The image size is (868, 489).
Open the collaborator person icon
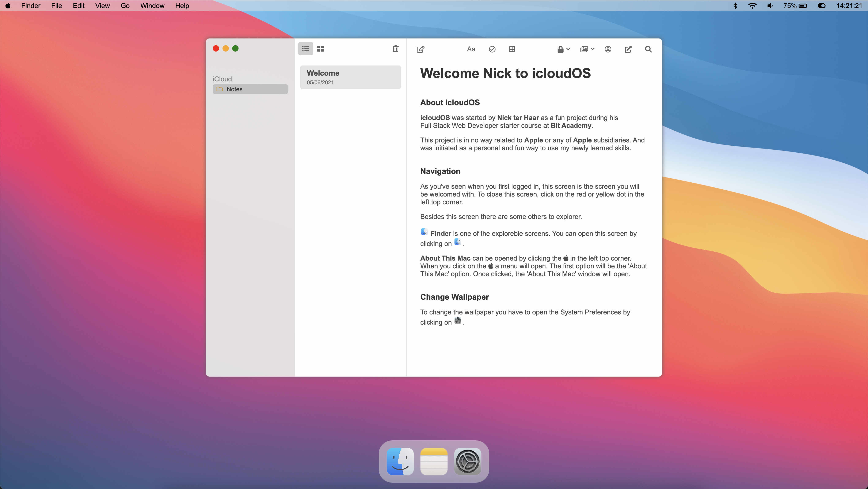[x=608, y=49]
